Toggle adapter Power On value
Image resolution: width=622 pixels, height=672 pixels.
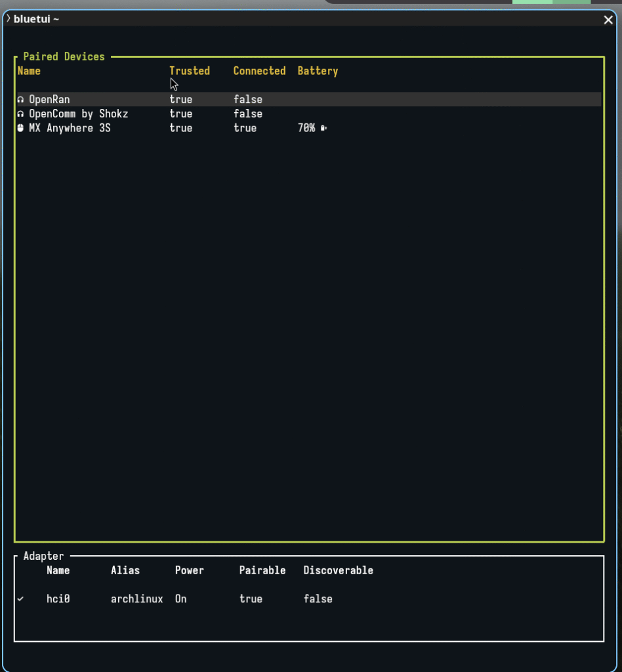(180, 599)
